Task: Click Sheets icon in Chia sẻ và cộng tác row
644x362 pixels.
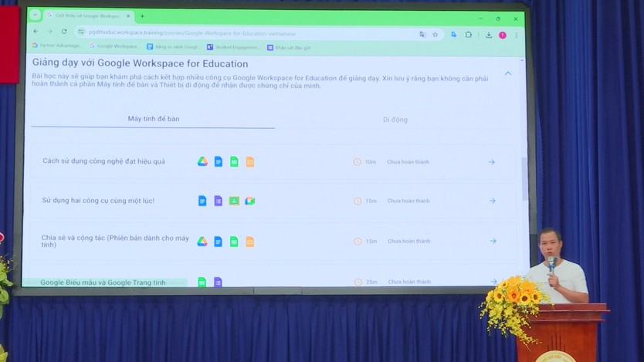Action: coord(234,242)
